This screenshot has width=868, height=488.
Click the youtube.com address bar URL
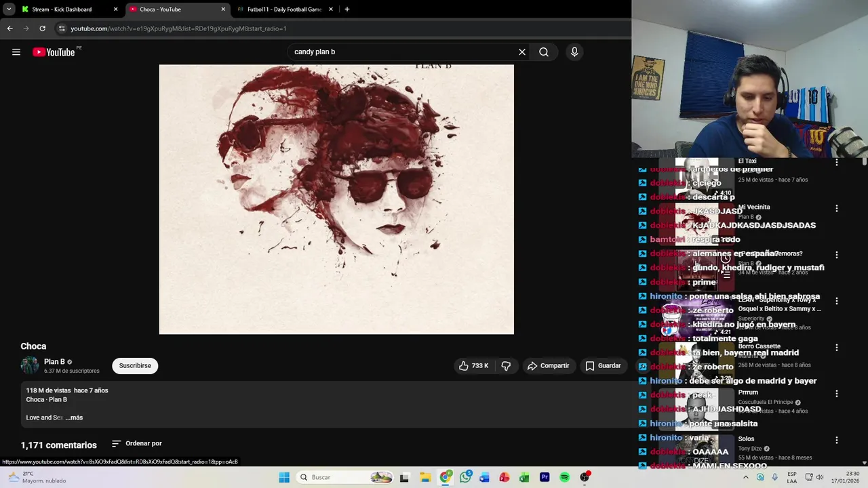pyautogui.click(x=178, y=28)
